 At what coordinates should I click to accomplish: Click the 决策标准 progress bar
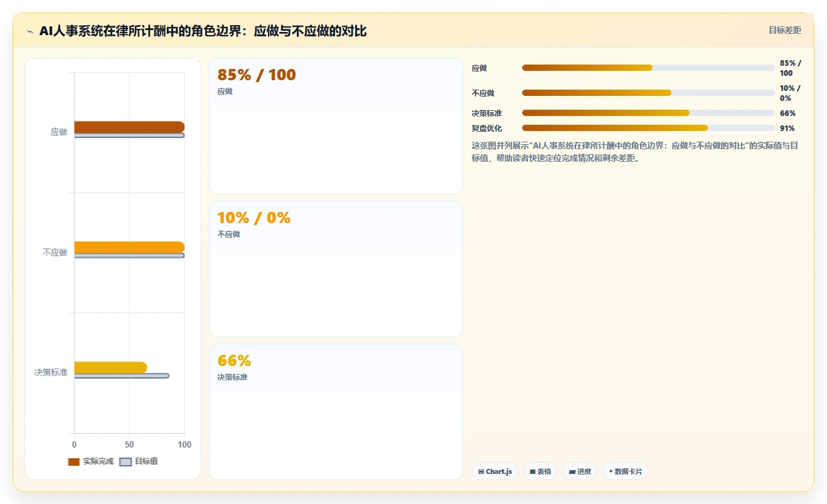tap(648, 113)
